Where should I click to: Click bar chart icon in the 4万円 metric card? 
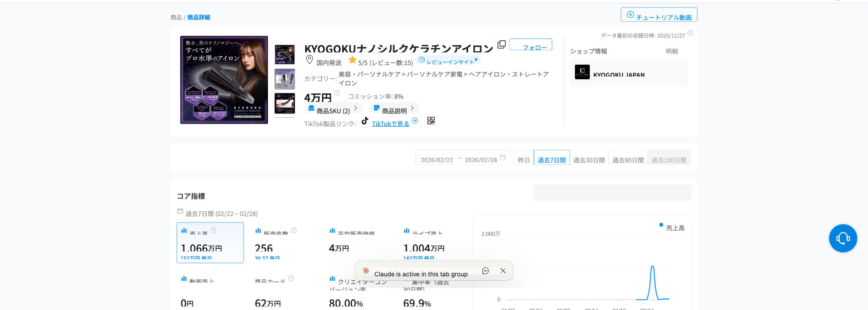[333, 230]
